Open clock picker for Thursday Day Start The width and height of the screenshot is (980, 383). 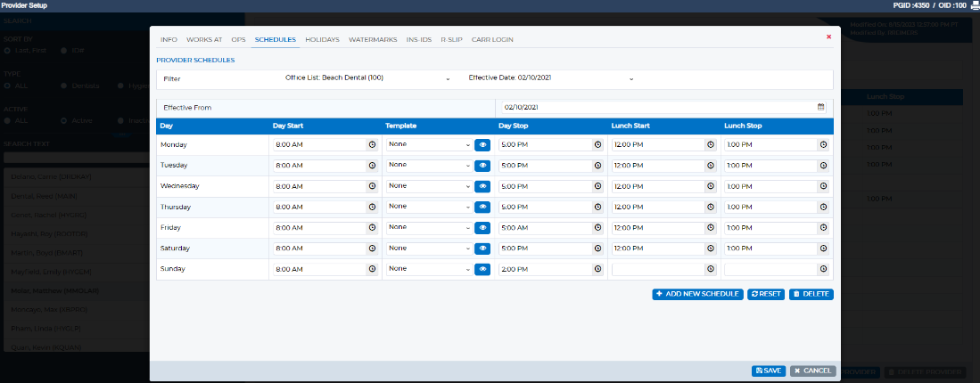pos(372,208)
